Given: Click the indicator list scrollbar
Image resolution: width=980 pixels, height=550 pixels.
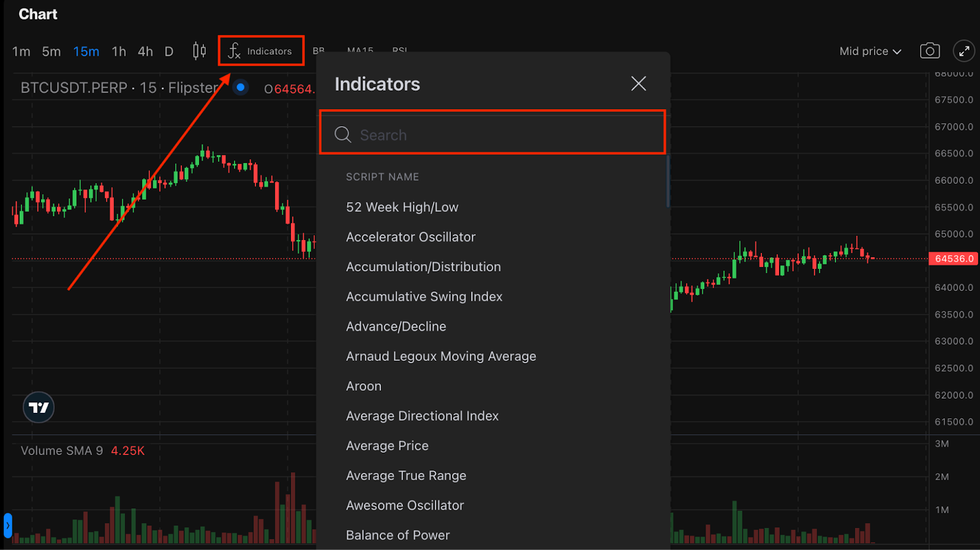Looking at the screenshot, I should (x=668, y=181).
